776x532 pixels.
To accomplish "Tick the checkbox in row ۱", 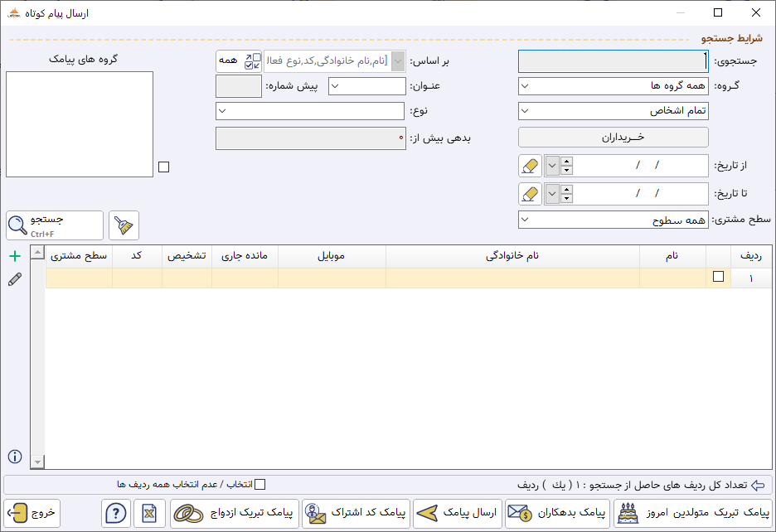I will pyautogui.click(x=718, y=278).
